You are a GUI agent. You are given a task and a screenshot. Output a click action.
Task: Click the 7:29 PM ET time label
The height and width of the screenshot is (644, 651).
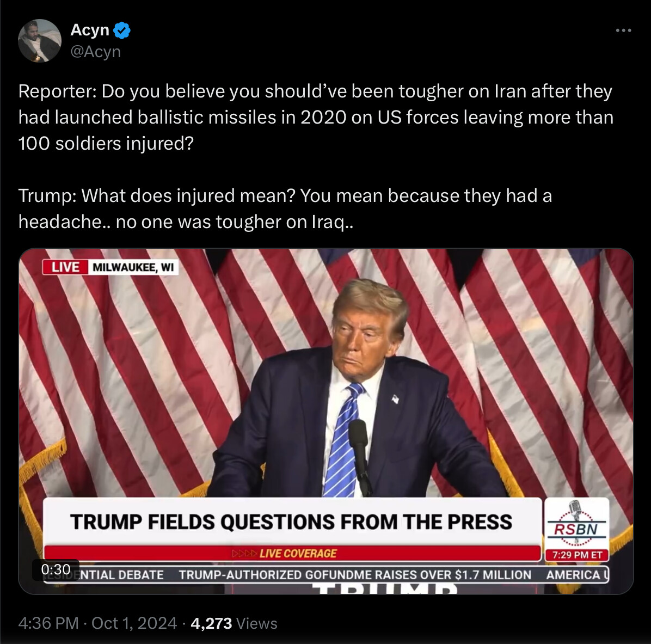(x=576, y=555)
